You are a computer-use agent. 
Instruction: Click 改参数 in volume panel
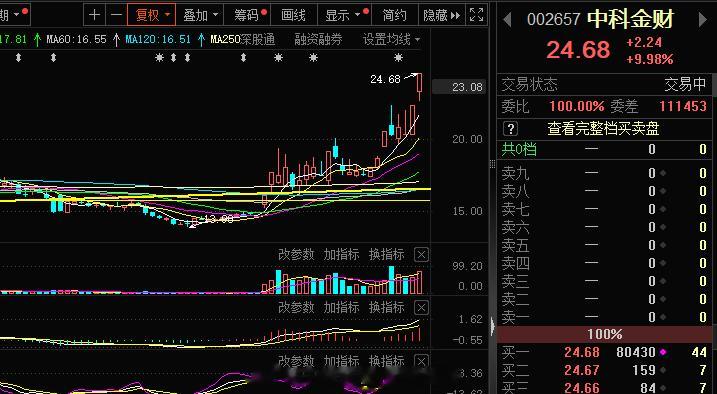click(296, 255)
